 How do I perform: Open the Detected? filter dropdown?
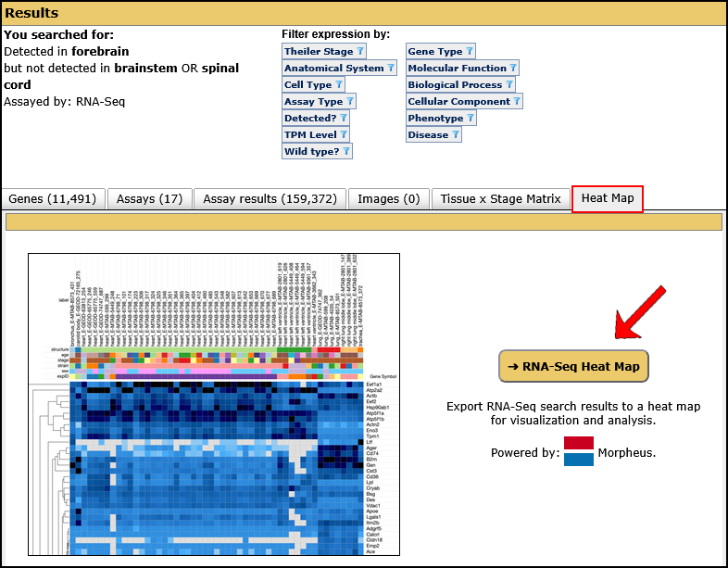316,119
